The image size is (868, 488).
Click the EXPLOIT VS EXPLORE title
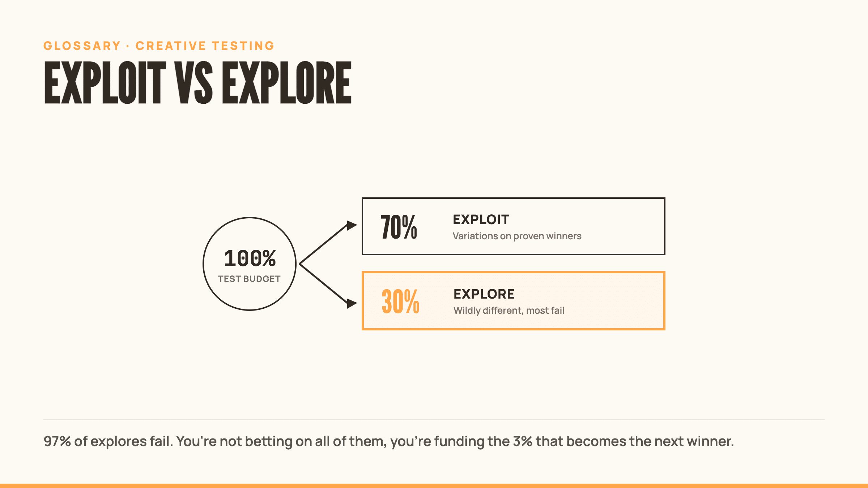[x=197, y=82]
